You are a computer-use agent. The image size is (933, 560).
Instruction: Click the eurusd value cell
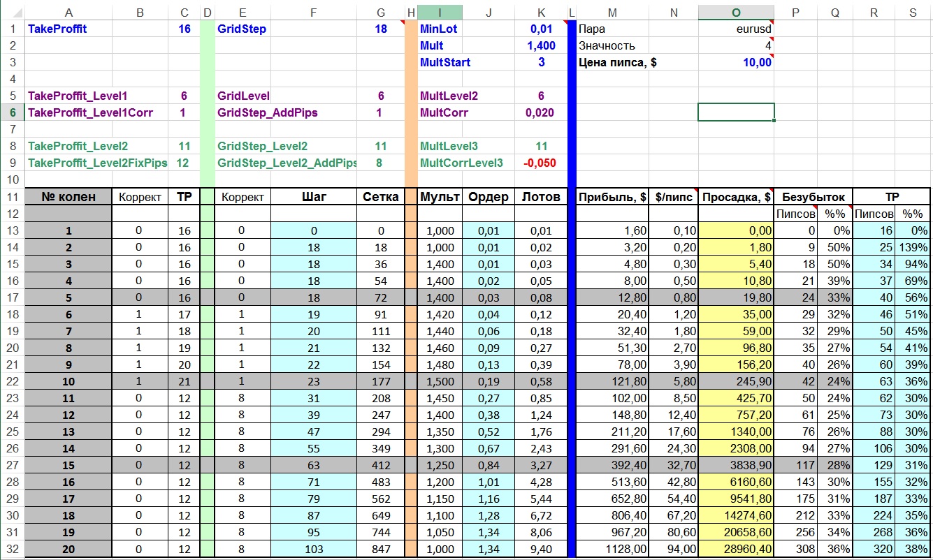point(736,29)
